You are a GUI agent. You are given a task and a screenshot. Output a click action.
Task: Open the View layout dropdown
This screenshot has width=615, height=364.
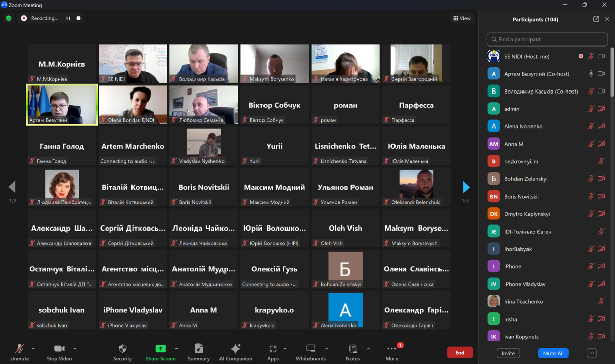tap(462, 18)
